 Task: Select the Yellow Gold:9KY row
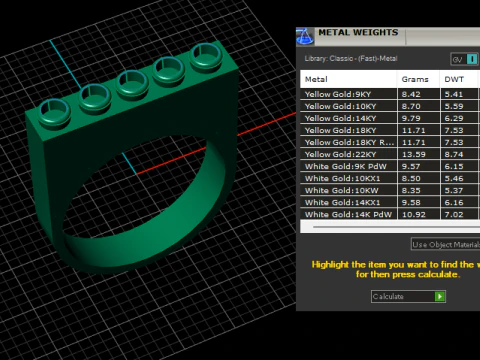click(390, 94)
